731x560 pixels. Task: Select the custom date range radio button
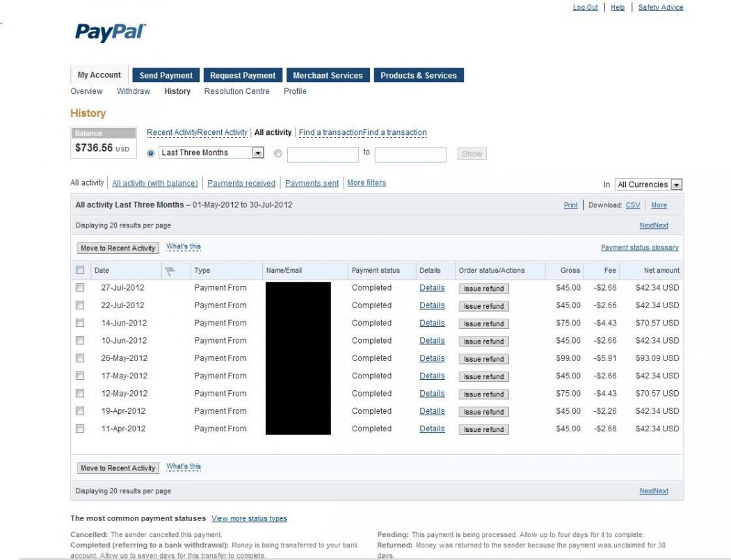[x=278, y=154]
